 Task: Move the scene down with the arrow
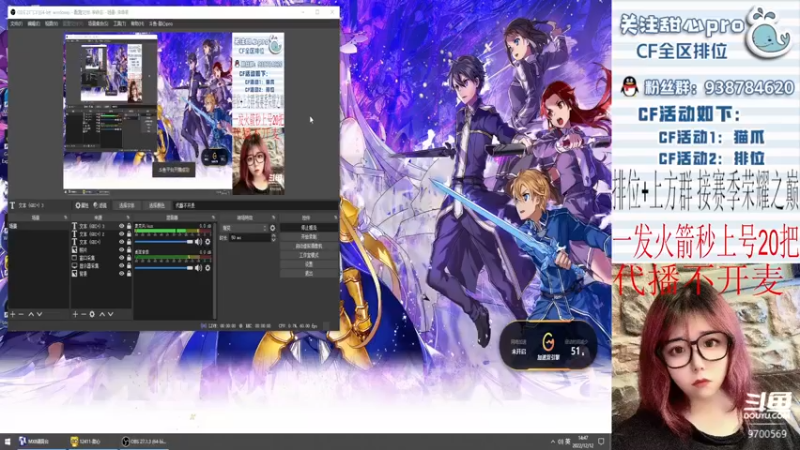coord(40,314)
